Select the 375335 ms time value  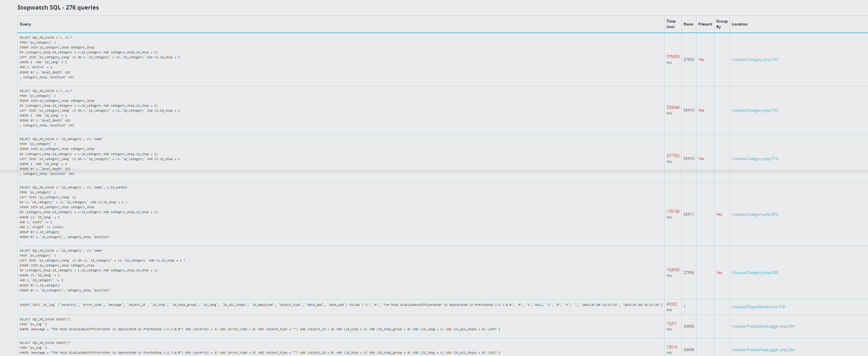673,57
